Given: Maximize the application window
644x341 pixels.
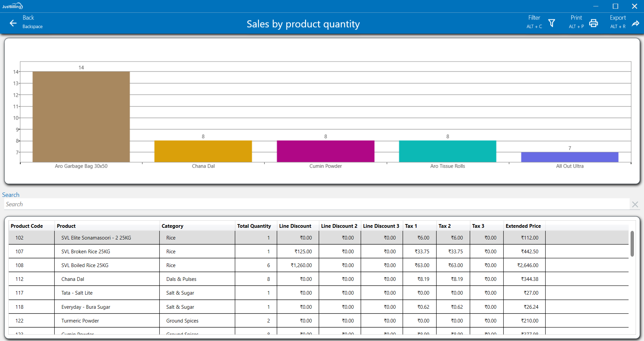Looking at the screenshot, I should point(615,6).
